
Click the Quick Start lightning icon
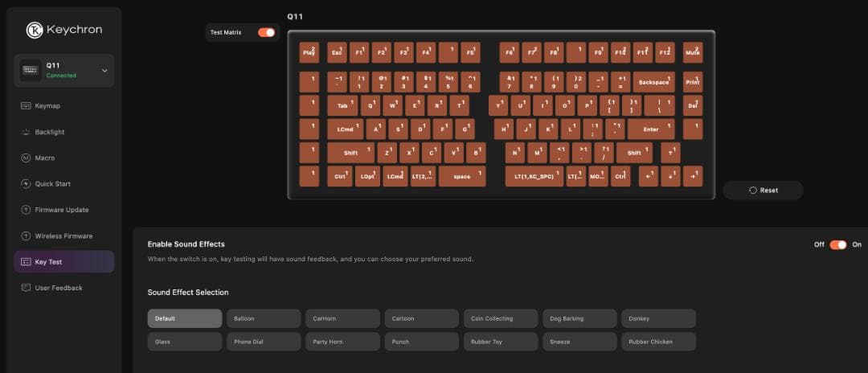click(26, 184)
